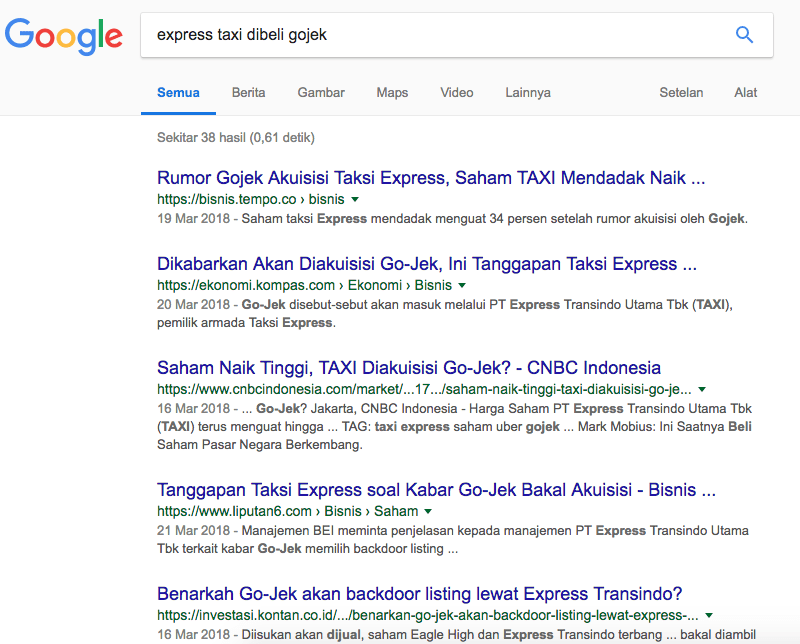The height and width of the screenshot is (644, 800).
Task: Click the '20 Mar 2018' Go-Jek disebut-sebut snippet
Action: click(445, 313)
